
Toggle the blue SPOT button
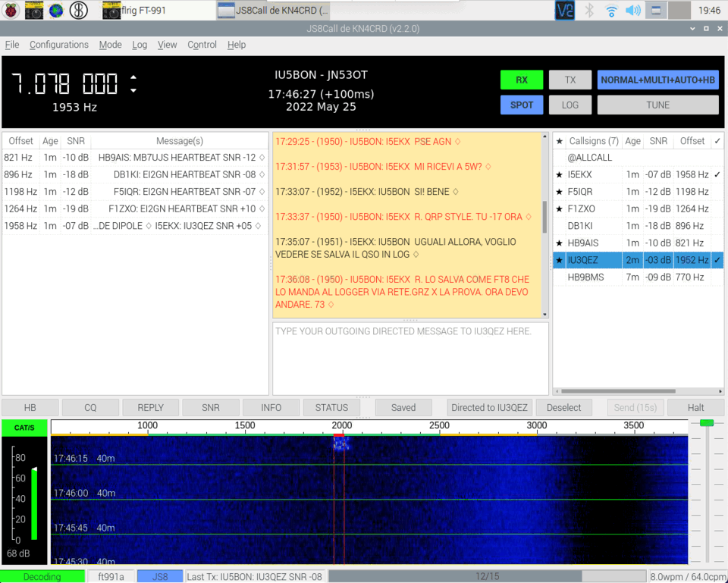522,105
